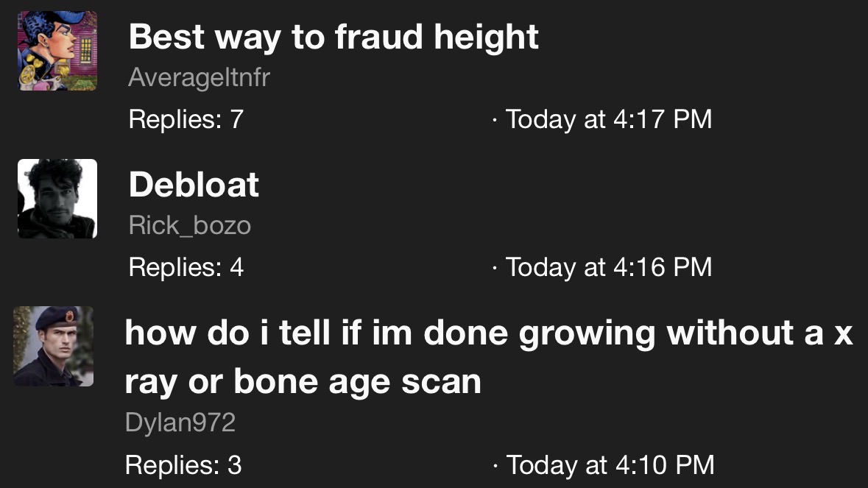
Task: Click the 'Replies: 4' count
Action: point(186,266)
